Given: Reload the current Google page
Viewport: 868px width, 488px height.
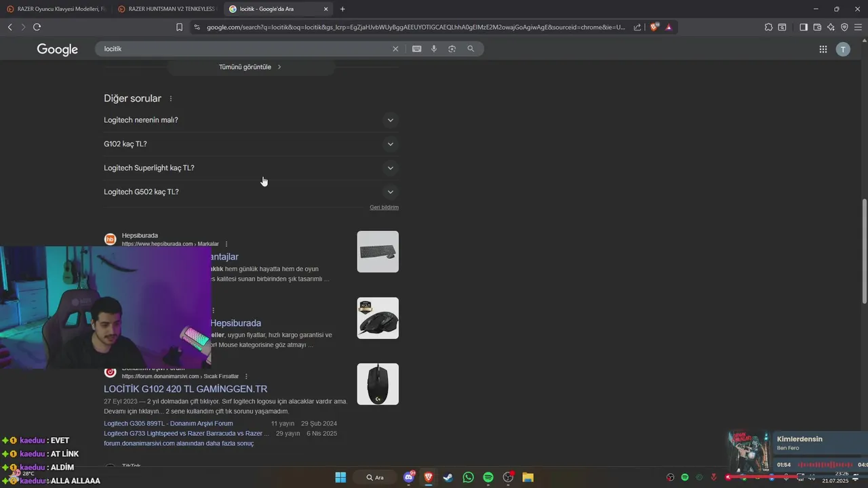Looking at the screenshot, I should click(x=37, y=27).
